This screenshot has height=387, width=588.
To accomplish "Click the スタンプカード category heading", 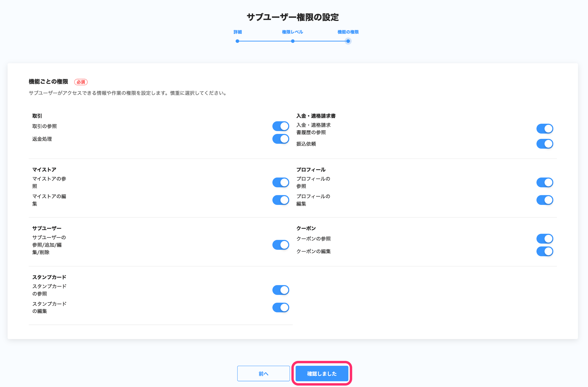I will click(x=49, y=277).
